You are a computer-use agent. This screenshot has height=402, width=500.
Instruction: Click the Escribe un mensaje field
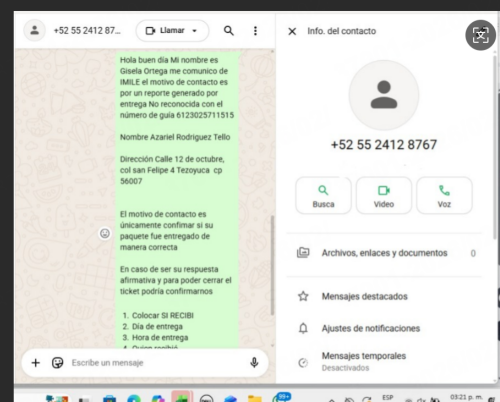[157, 363]
